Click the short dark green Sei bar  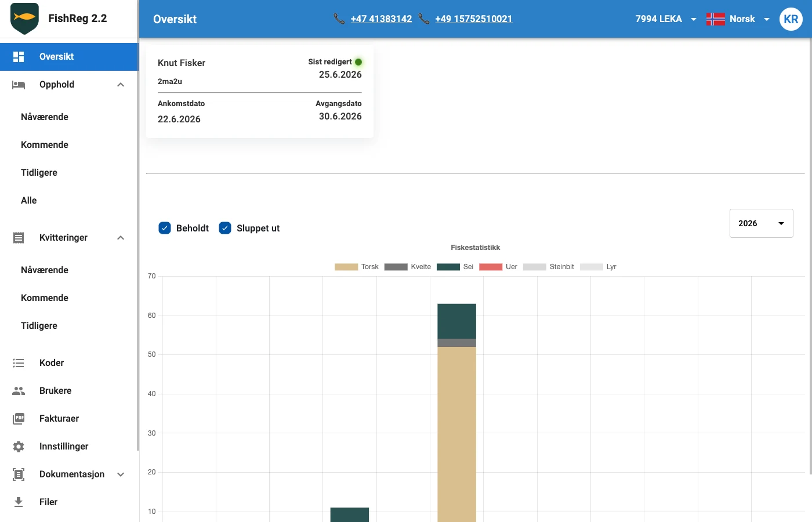[350, 514]
